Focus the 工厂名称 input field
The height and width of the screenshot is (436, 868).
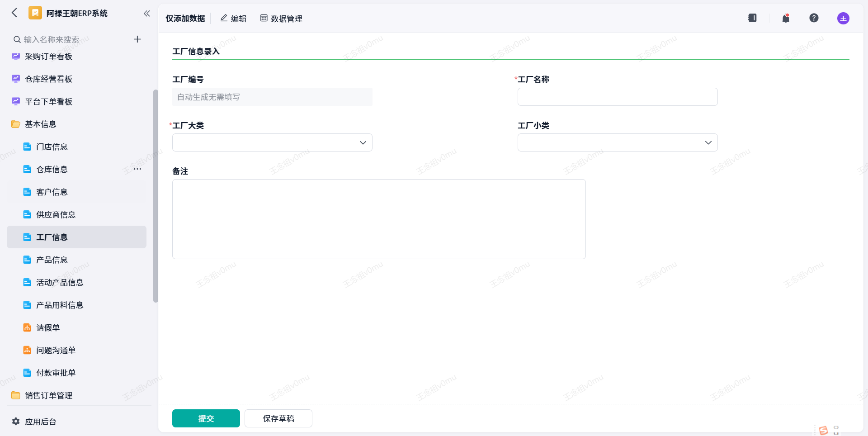pos(618,97)
